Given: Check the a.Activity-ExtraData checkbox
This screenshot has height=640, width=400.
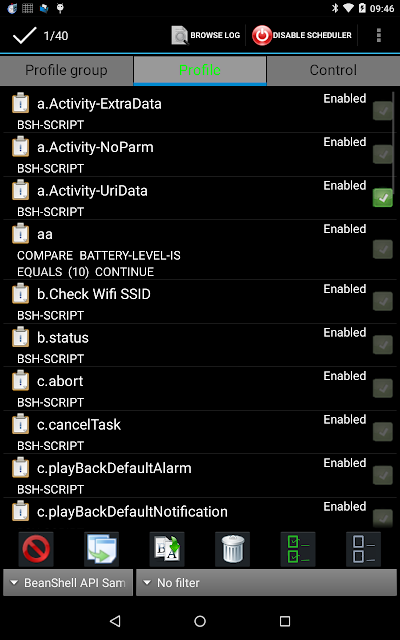Looking at the screenshot, I should pyautogui.click(x=383, y=111).
